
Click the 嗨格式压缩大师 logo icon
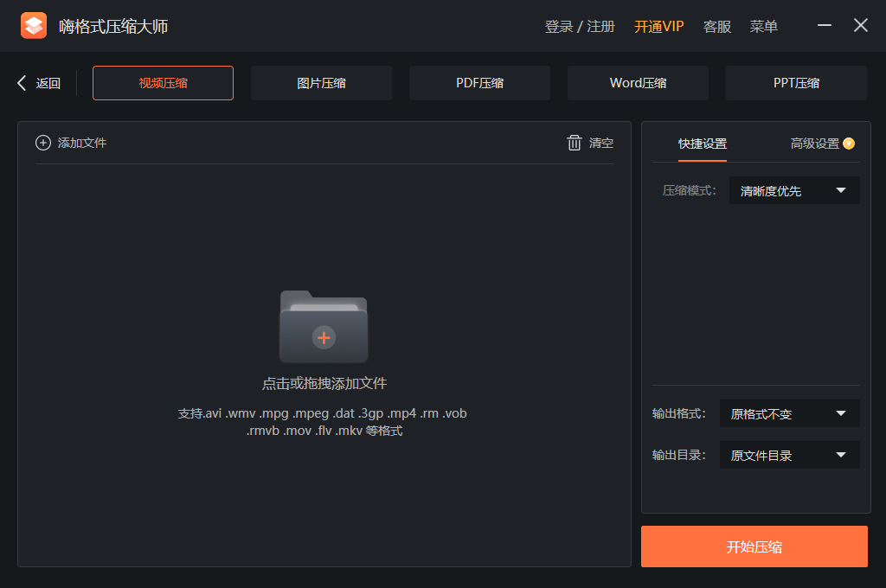(x=33, y=25)
